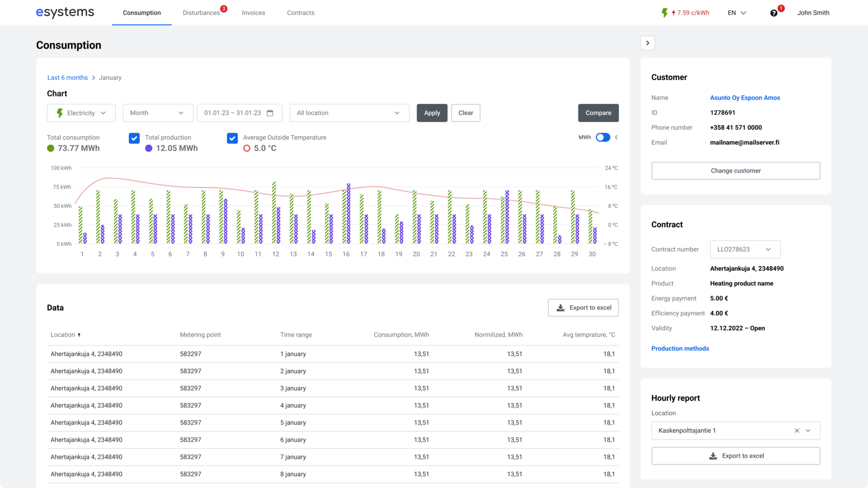Click the calendar icon in date field
The width and height of the screenshot is (868, 488).
tap(270, 113)
